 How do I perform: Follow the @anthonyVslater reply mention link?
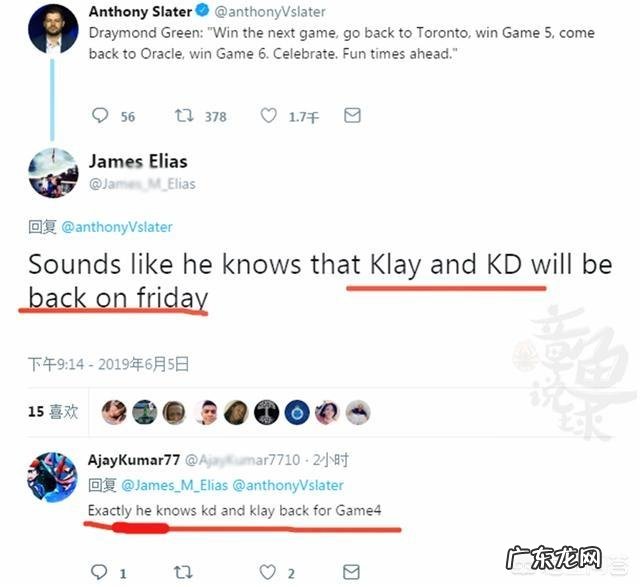117,227
